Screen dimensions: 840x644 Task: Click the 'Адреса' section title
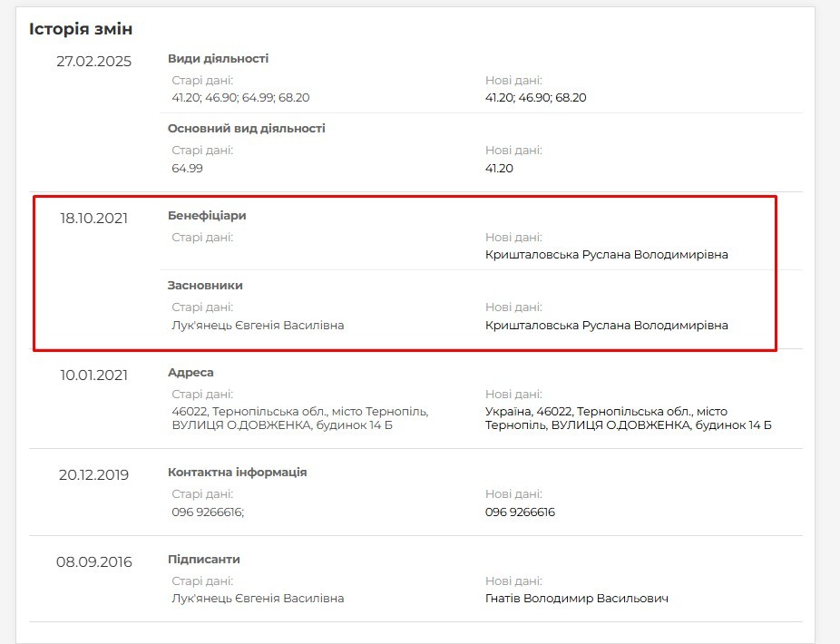(x=190, y=373)
